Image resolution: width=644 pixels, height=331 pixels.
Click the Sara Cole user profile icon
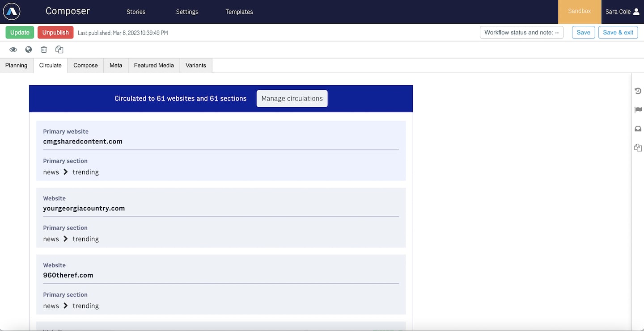636,12
